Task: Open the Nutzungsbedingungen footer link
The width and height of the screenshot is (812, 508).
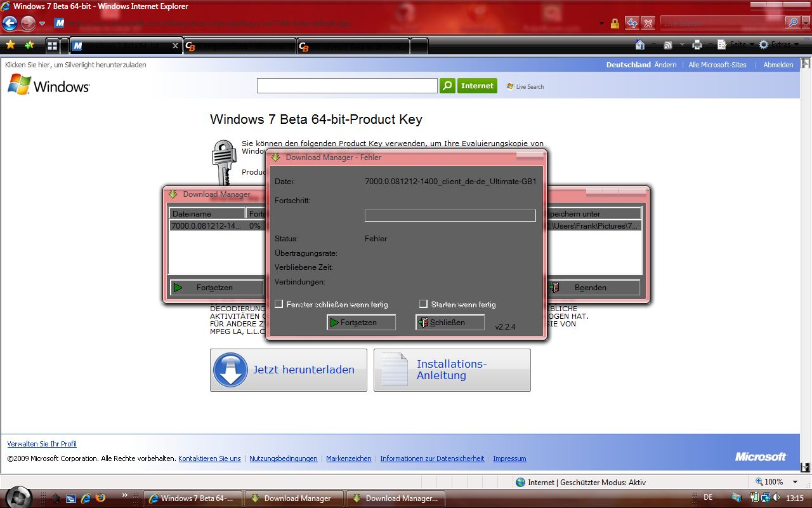Action: (x=284, y=458)
